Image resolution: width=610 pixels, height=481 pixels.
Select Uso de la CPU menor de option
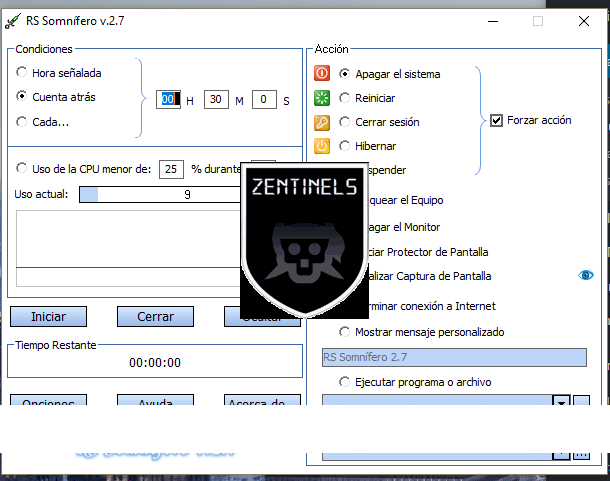(21, 168)
